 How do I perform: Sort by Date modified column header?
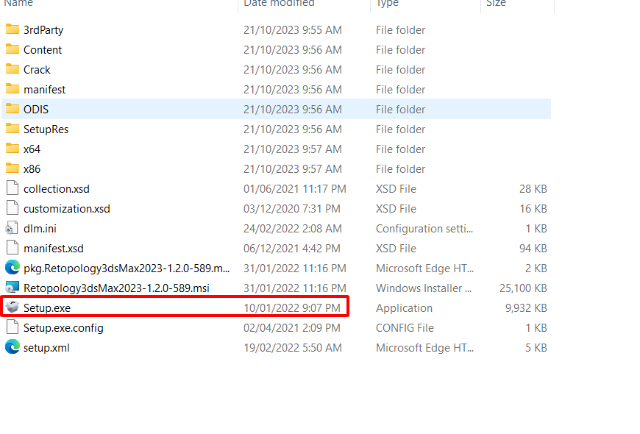pos(278,4)
